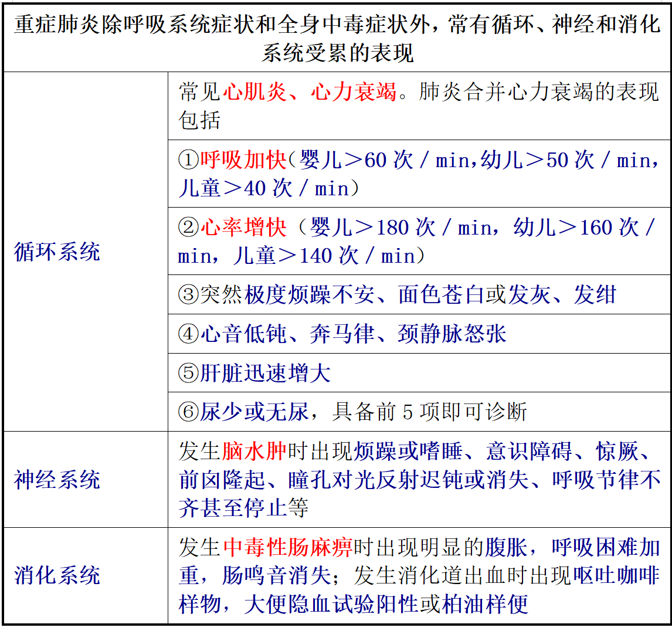Click the red 中毒性肠麻痹 text

pos(287,547)
